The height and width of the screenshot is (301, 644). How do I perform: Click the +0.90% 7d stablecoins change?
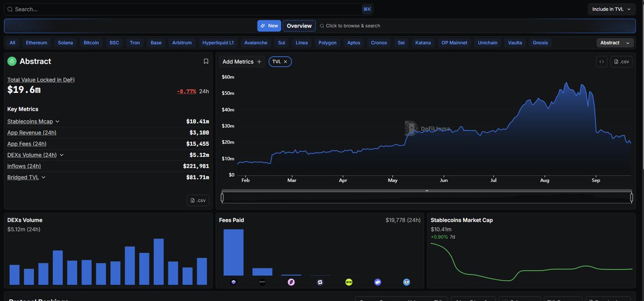[x=443, y=237]
